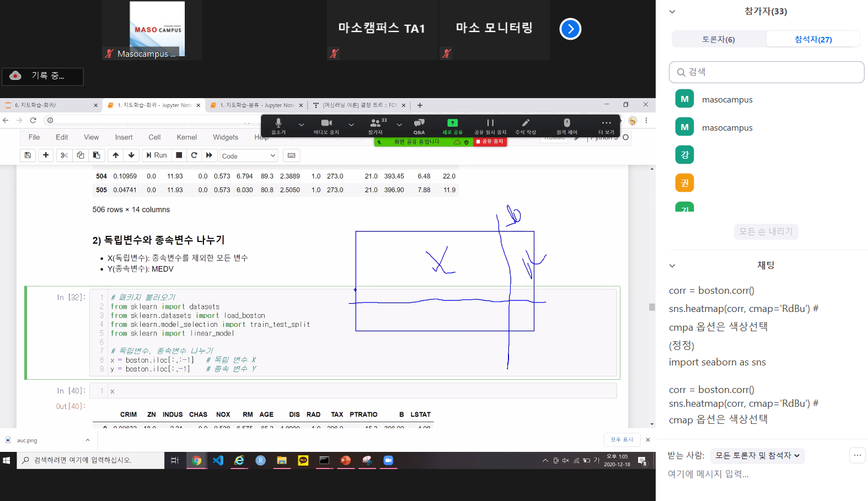Restart the kernel using the circular arrow icon

194,155
